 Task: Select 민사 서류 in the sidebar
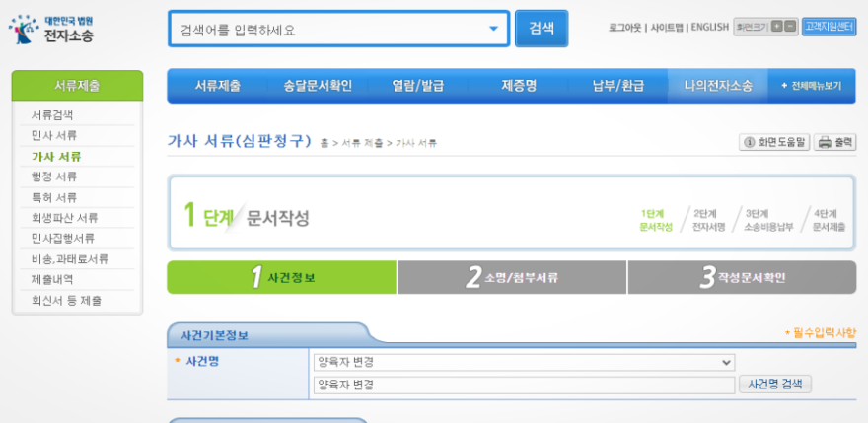(53, 135)
